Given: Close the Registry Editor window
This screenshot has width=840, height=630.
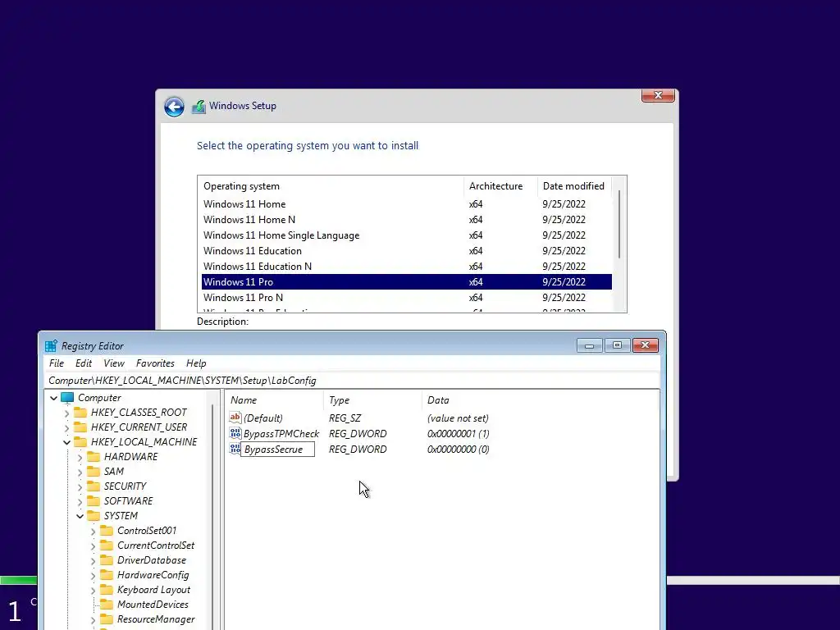Looking at the screenshot, I should click(x=645, y=345).
